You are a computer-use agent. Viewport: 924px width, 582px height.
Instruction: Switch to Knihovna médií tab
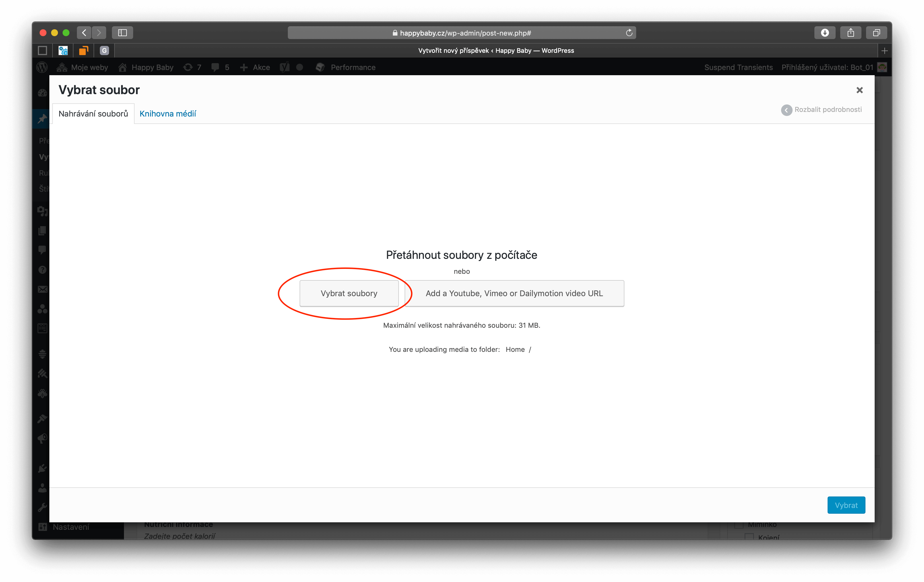pos(168,114)
